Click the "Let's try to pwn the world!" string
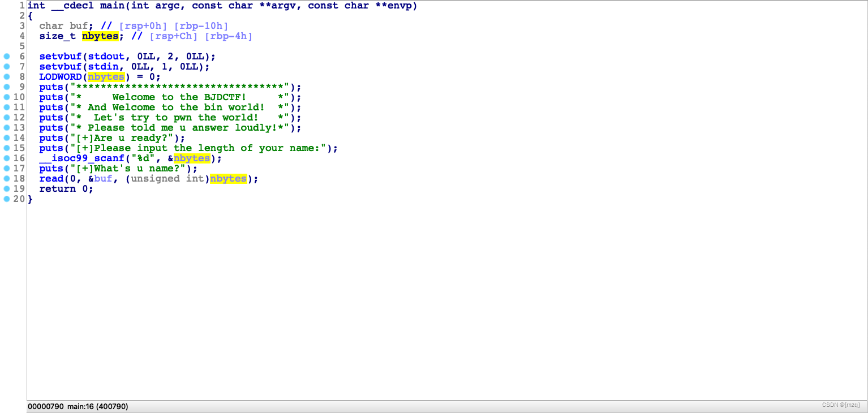 179,118
